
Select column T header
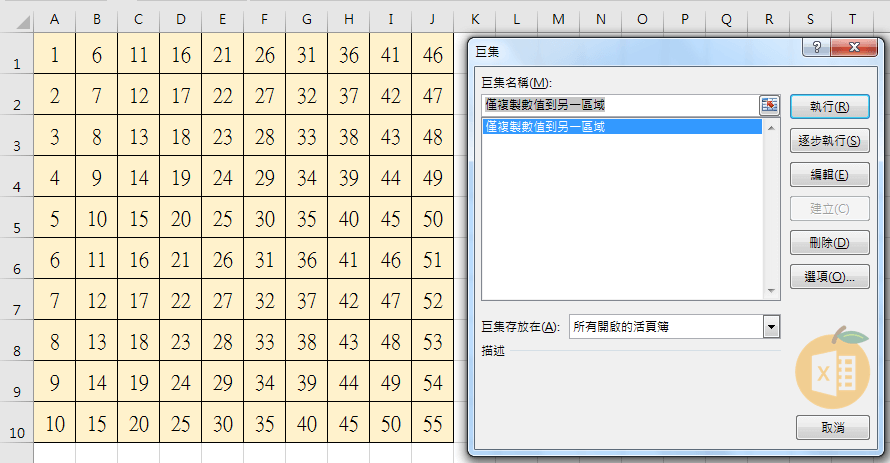[851, 20]
